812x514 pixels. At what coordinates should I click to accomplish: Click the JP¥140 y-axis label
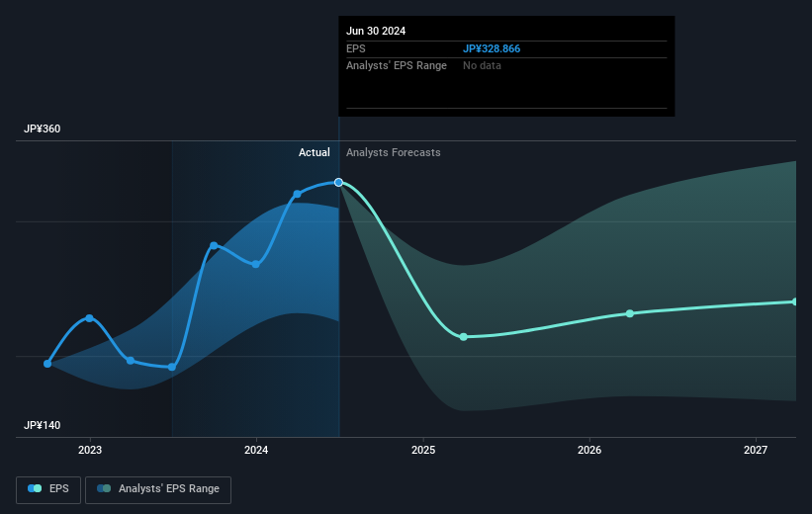42,425
